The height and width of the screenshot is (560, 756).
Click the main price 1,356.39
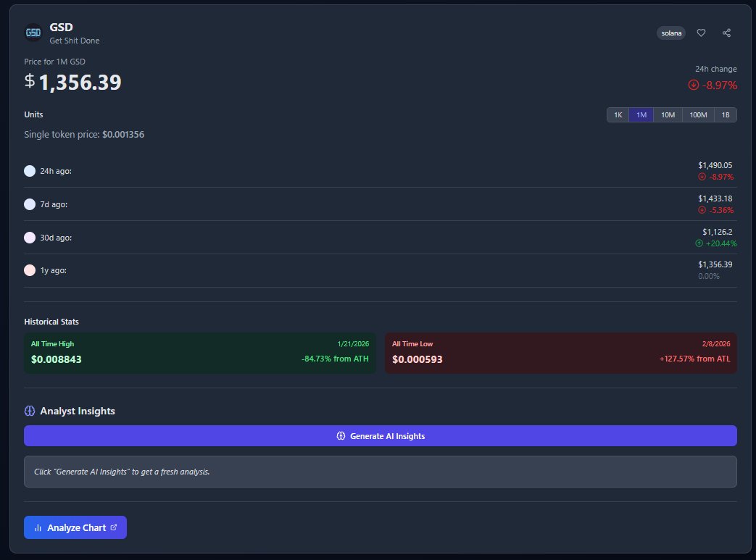(80, 83)
